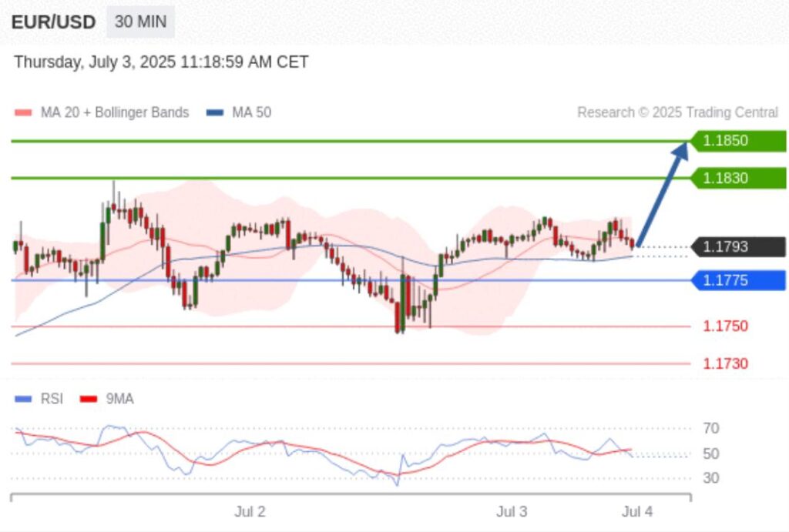Click the green 1.1850 resistance tag

coord(738,141)
